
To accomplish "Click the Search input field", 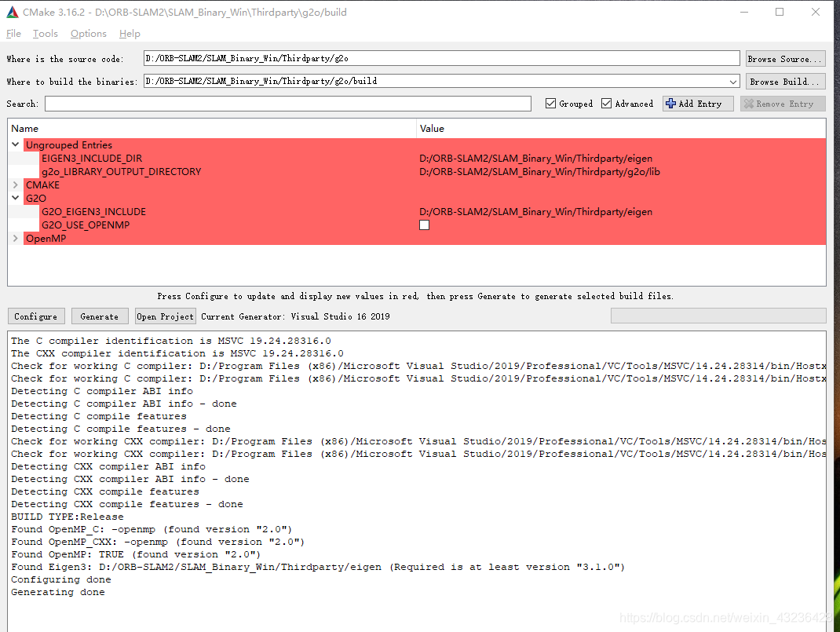I will [x=287, y=104].
